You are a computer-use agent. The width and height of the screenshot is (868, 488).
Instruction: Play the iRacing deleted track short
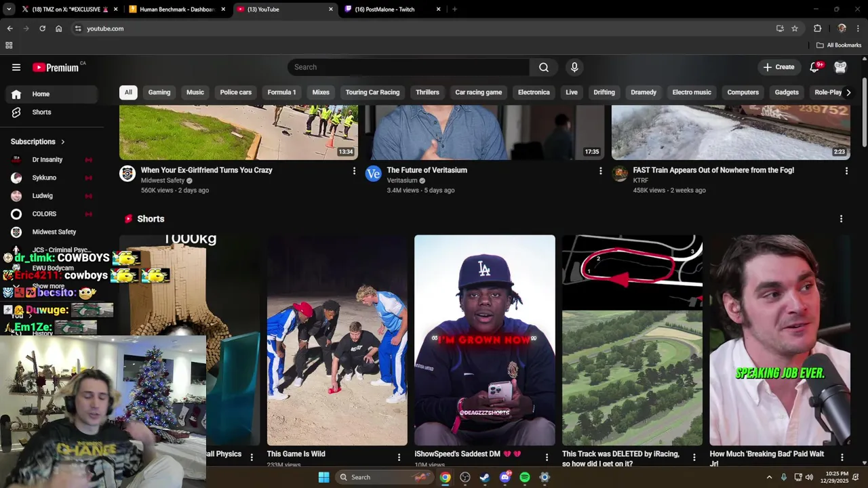pyautogui.click(x=632, y=340)
